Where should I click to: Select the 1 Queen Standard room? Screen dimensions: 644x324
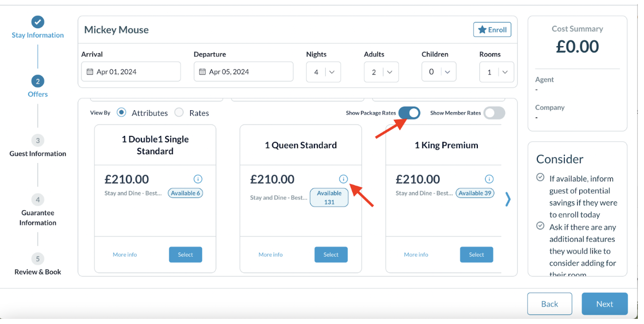coord(331,255)
